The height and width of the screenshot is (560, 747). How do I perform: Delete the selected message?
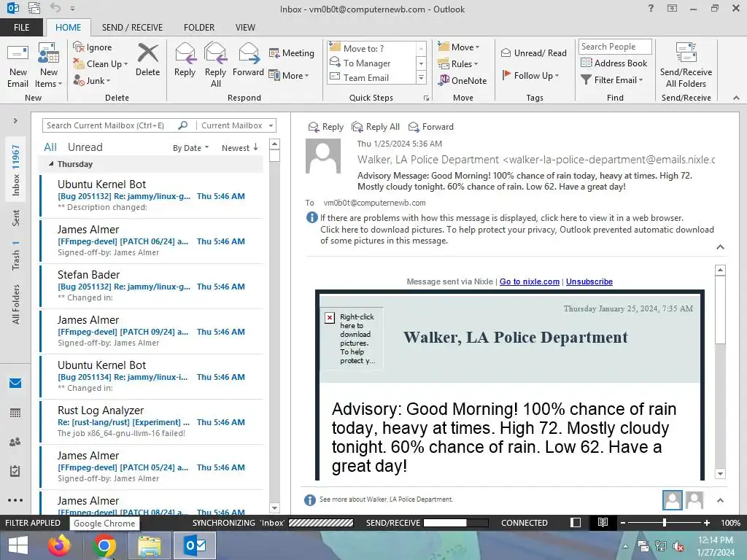coord(147,61)
